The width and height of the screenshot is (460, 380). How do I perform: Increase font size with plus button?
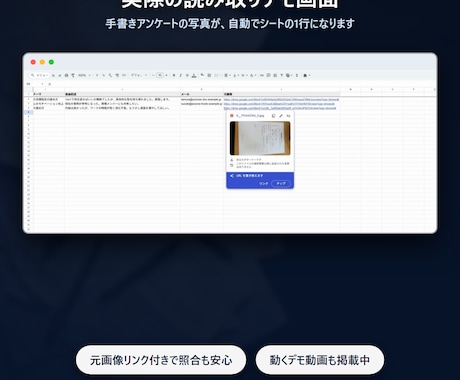pos(166,75)
